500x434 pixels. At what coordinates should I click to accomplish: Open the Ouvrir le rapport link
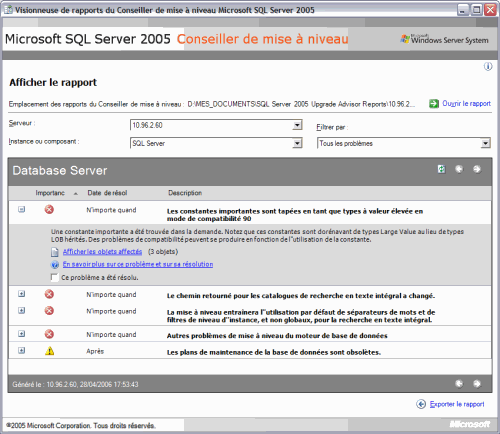[466, 104]
